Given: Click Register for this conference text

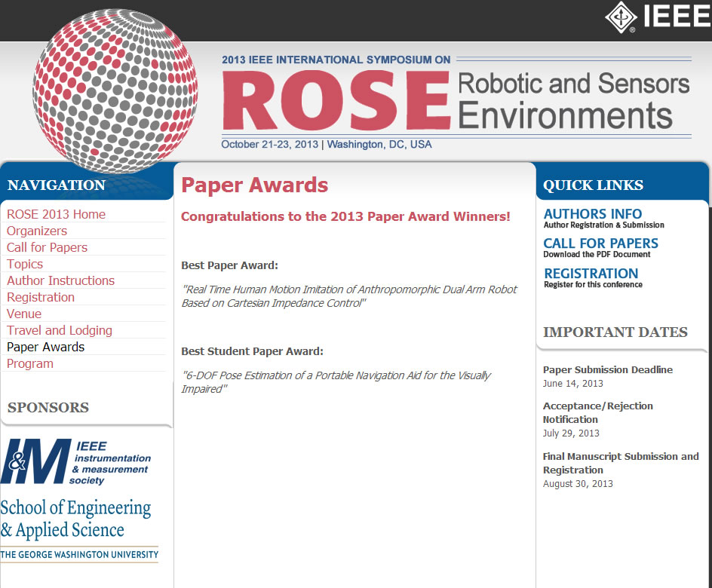Looking at the screenshot, I should (593, 284).
